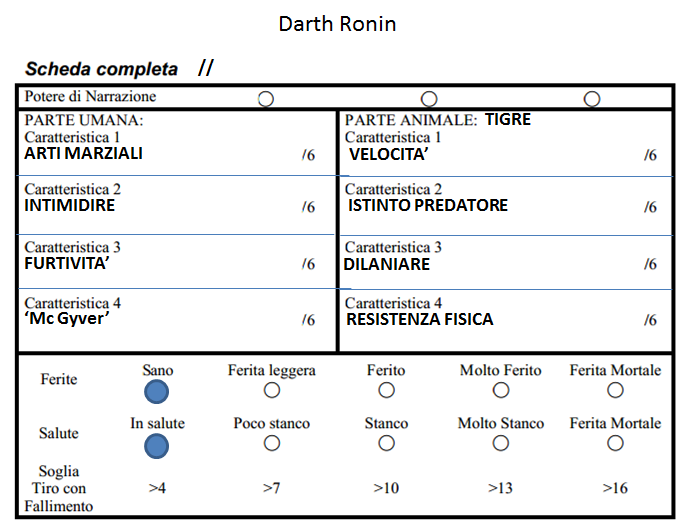Select the first Potere di Narrazione circle

[266, 98]
